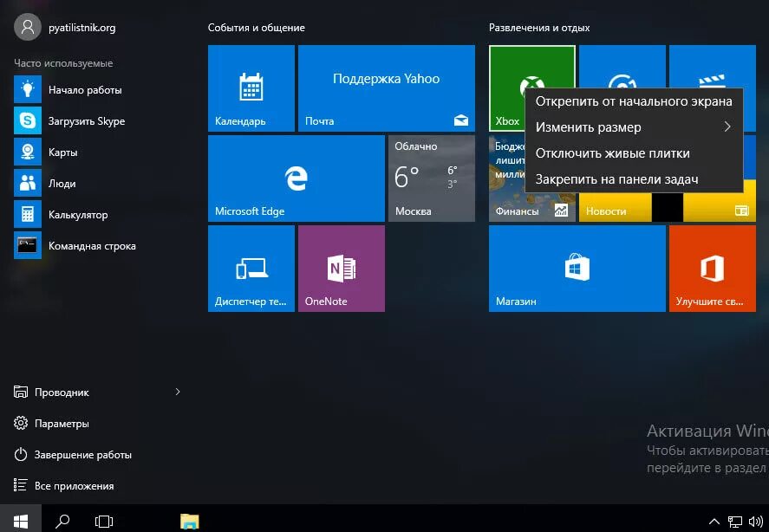Viewport: 769px width, 532px height.
Task: Click the volume speaker tray icon
Action: 756,522
